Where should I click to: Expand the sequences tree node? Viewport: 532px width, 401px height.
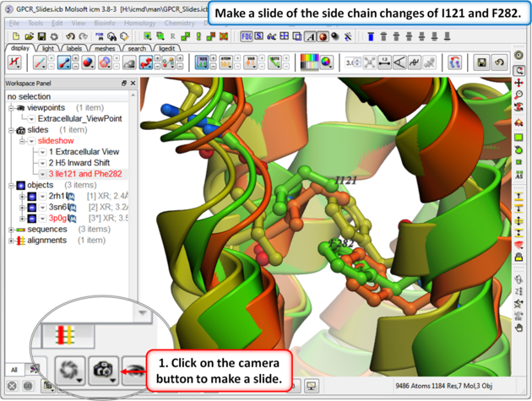point(9,229)
